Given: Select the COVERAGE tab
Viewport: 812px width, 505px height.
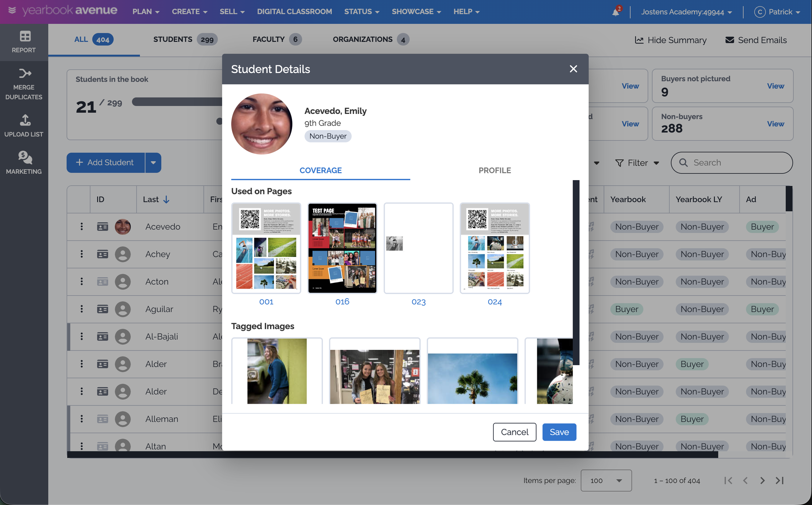Looking at the screenshot, I should [321, 170].
